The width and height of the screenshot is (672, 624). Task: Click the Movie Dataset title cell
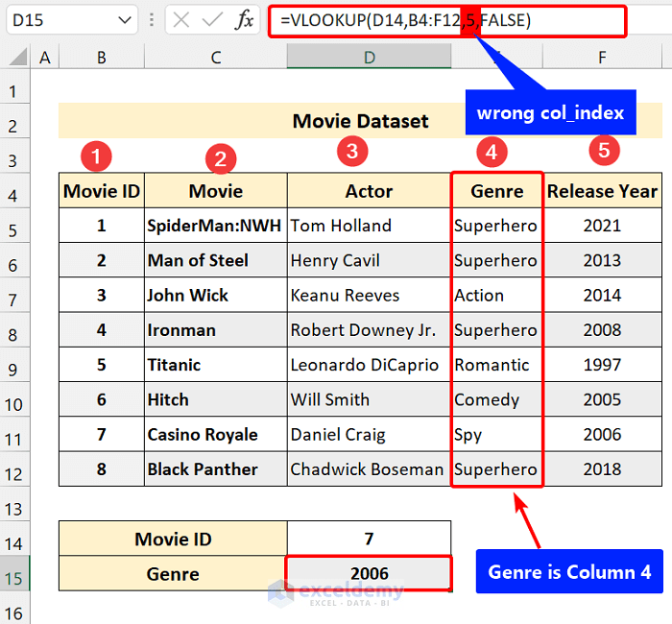360,121
